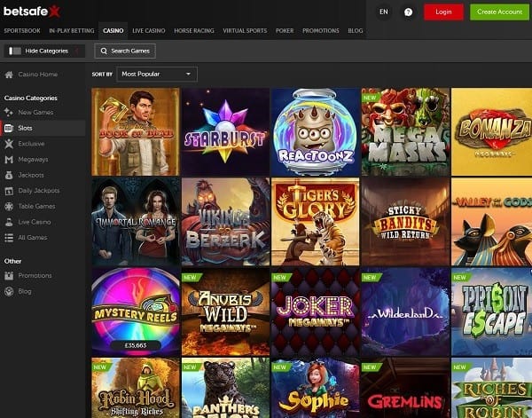Viewport: 532px width, 418px height.
Task: Open Promotions link under Other
Action: point(35,275)
